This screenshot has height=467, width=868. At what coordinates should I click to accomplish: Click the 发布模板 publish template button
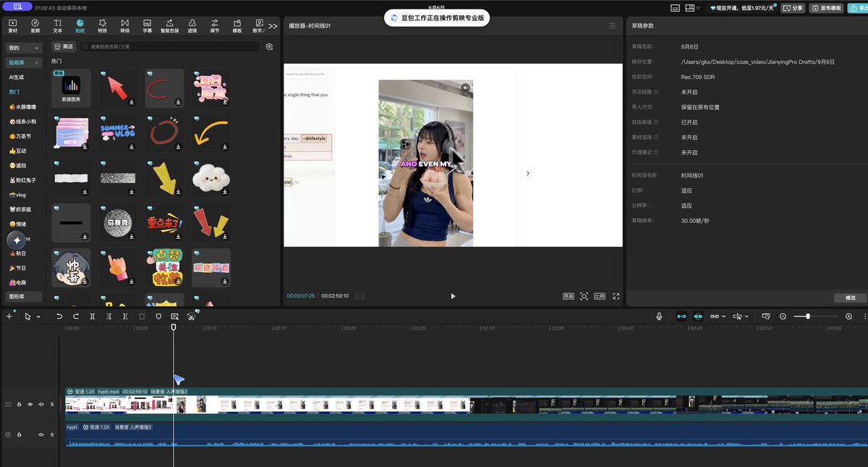[x=826, y=8]
